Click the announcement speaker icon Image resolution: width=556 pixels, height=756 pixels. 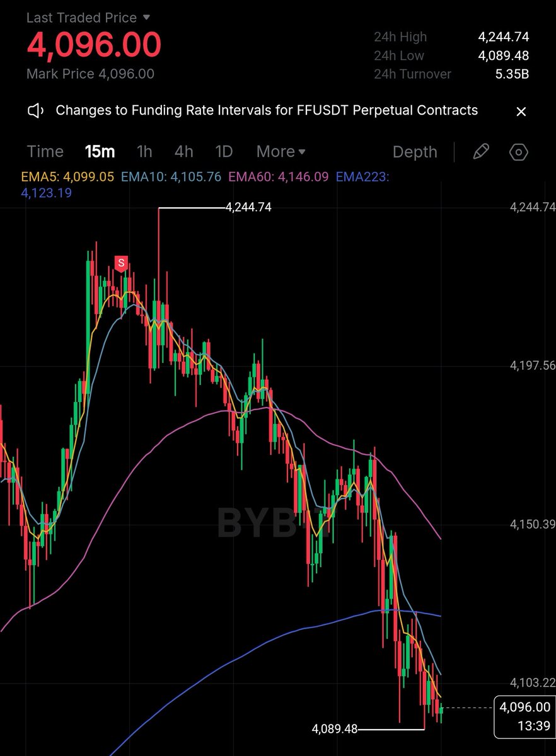click(x=35, y=110)
